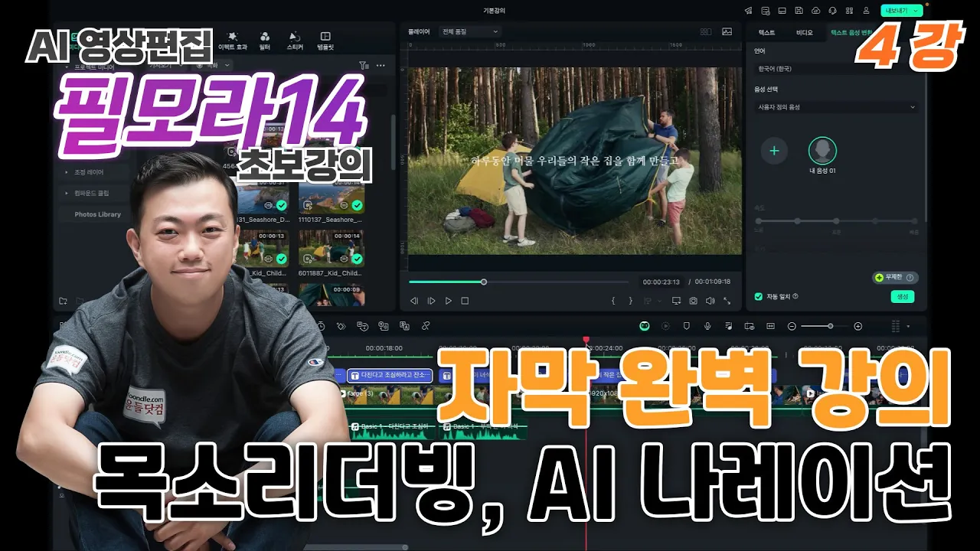Set mark-out point with right brace icon
The height and width of the screenshot is (551, 980).
click(631, 302)
